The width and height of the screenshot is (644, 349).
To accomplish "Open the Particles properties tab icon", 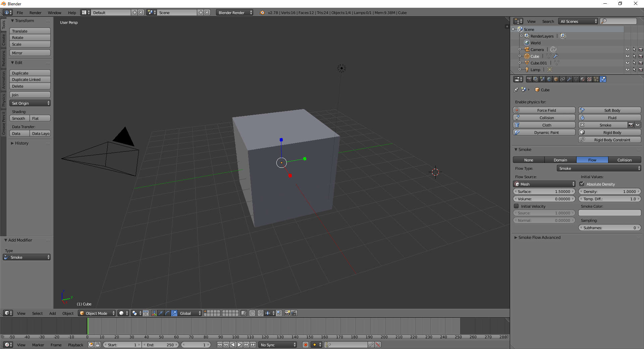I will (x=596, y=79).
